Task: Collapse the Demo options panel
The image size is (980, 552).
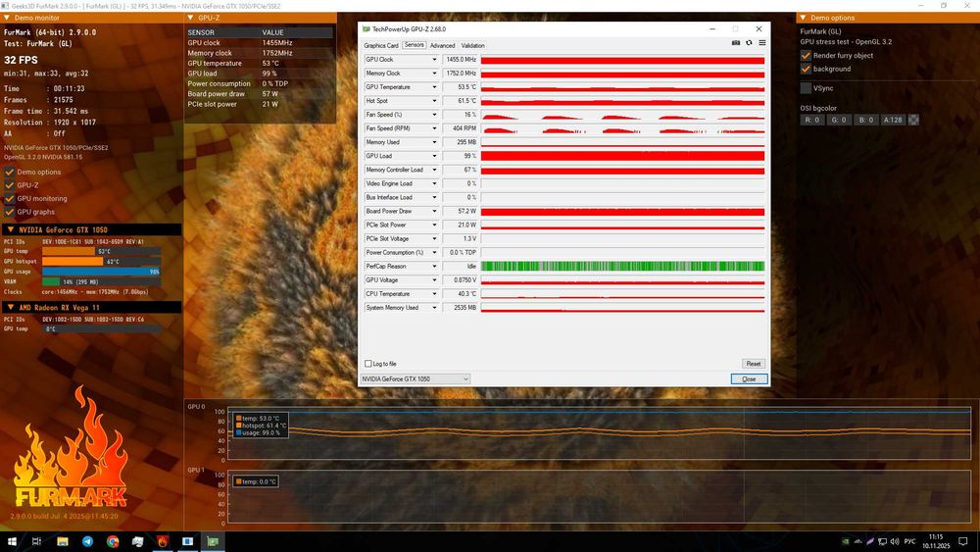Action: coord(804,18)
